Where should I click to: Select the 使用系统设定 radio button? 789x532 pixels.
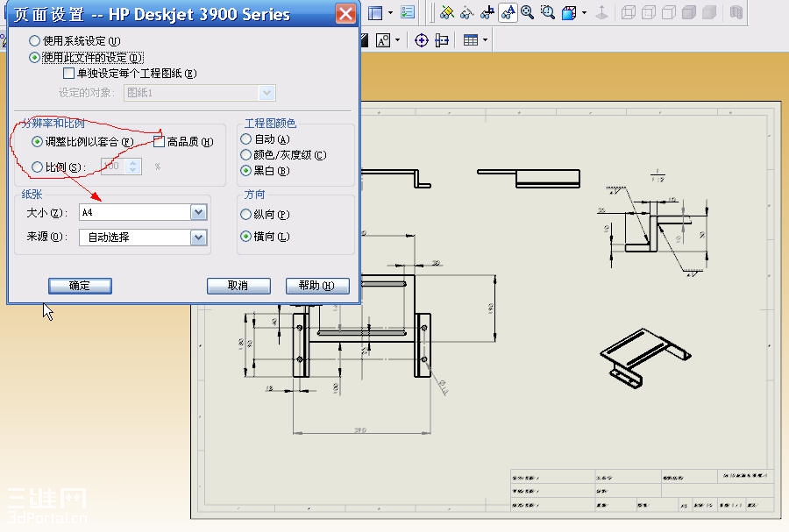(34, 40)
